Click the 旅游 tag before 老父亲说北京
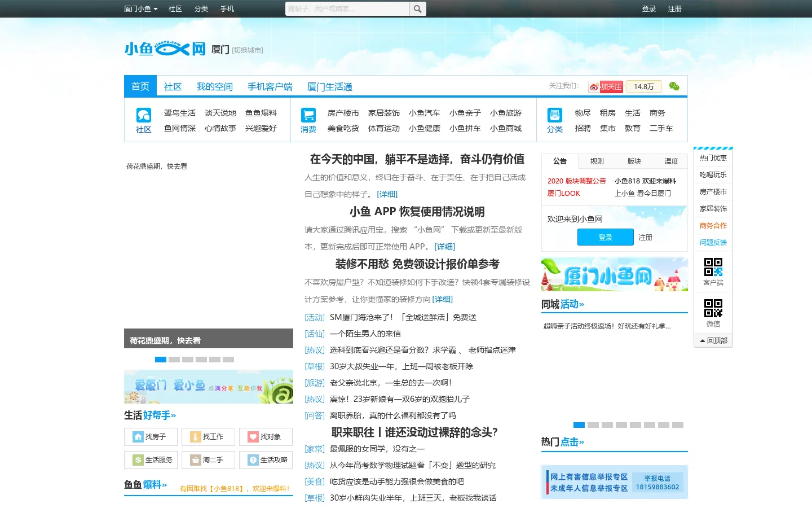 [x=315, y=383]
